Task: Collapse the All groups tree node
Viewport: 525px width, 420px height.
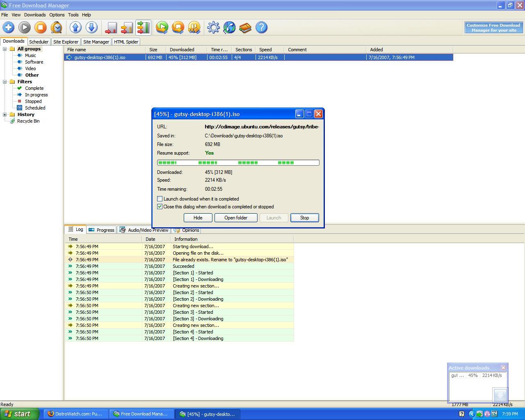Action: point(5,49)
